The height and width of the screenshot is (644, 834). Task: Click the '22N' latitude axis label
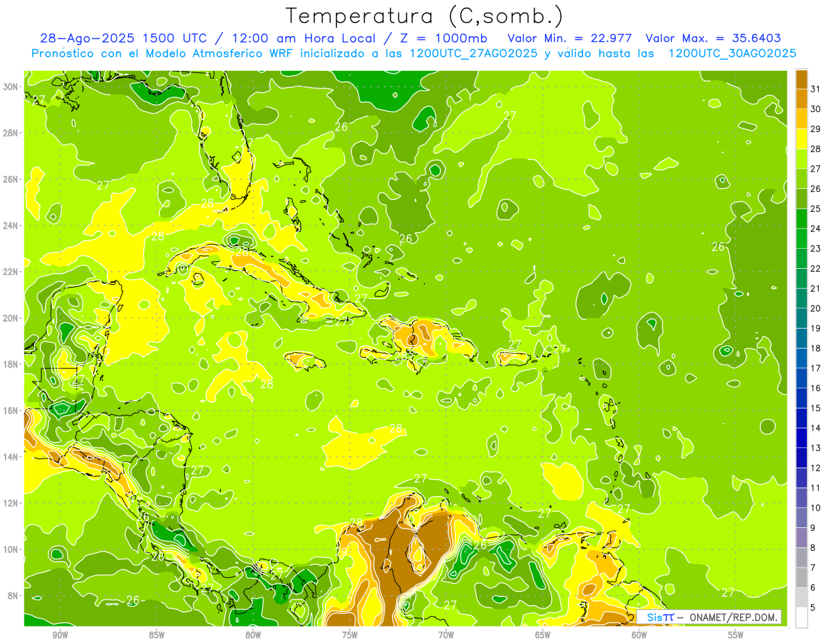[12, 272]
